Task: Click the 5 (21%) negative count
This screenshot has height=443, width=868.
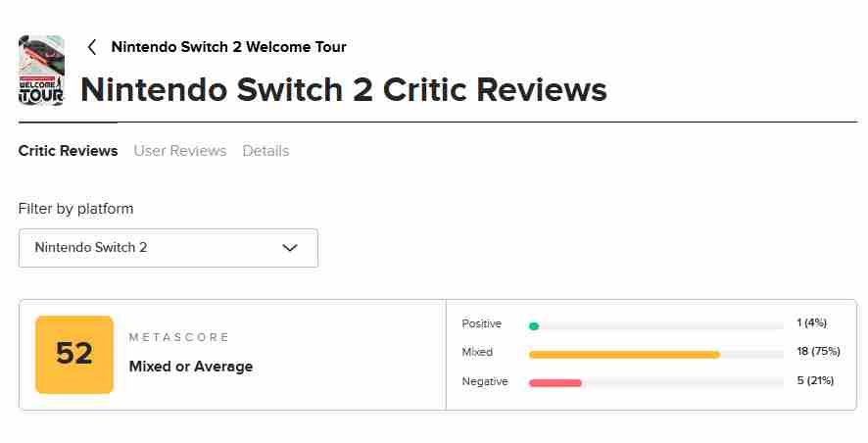Action: click(x=815, y=380)
